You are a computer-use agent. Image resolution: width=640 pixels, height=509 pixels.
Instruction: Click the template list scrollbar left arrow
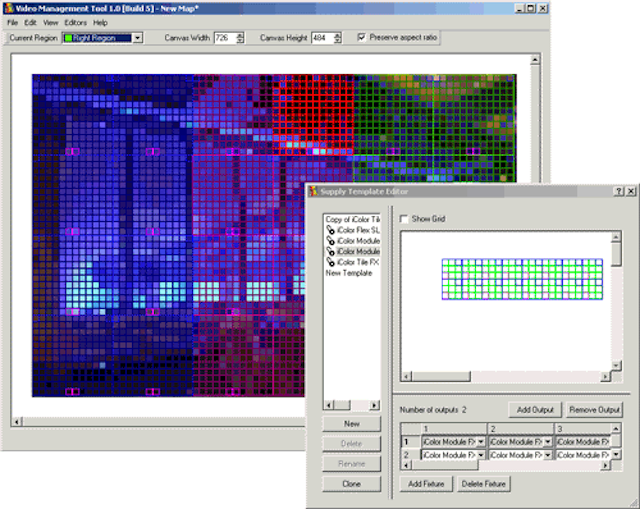329,405
